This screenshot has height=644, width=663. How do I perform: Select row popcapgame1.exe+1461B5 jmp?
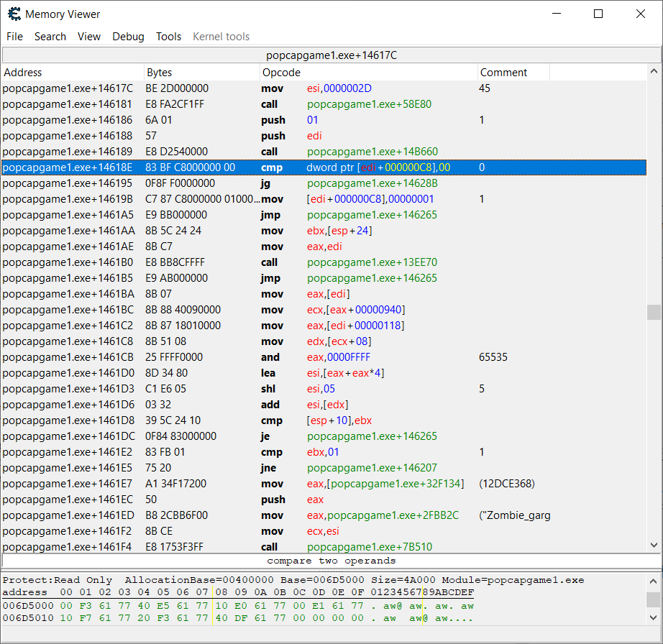coord(324,278)
